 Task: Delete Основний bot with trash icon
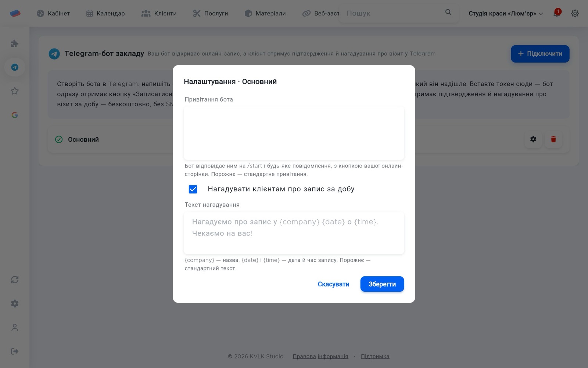pyautogui.click(x=553, y=139)
